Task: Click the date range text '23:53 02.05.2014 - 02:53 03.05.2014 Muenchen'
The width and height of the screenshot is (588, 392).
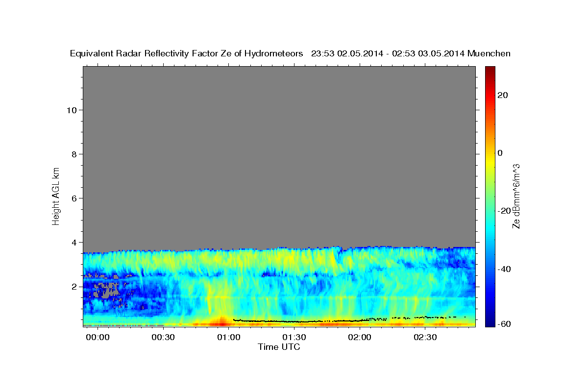Action: pyautogui.click(x=411, y=54)
